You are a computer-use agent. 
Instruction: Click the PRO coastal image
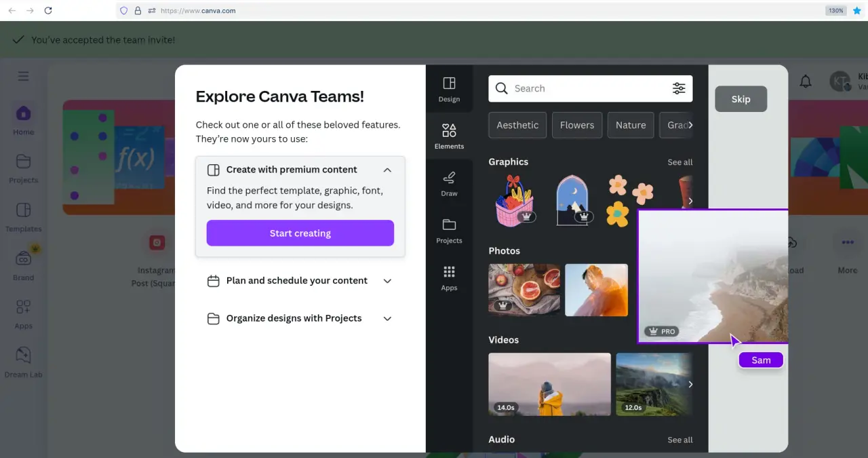(x=713, y=276)
